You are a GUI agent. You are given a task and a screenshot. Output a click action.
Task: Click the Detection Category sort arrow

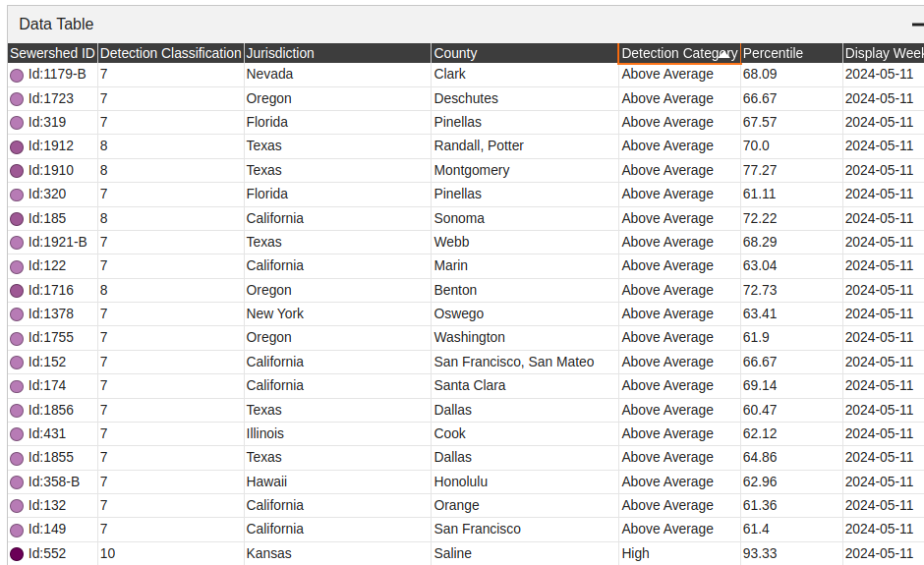[723, 54]
